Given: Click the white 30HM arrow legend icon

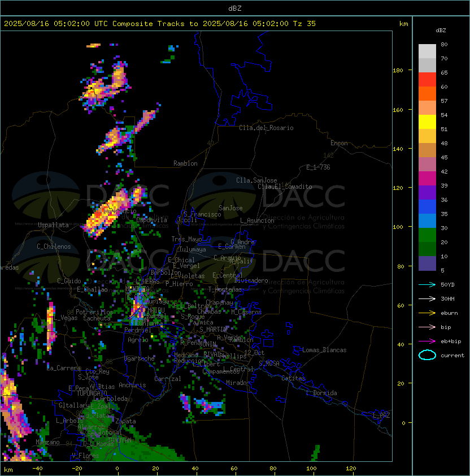Looking at the screenshot, I should 427,299.
